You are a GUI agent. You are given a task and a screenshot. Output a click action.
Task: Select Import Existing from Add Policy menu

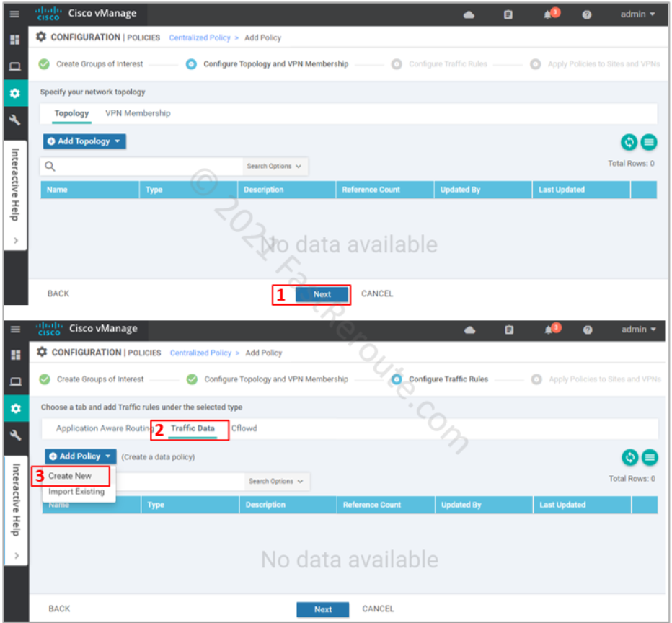(76, 492)
